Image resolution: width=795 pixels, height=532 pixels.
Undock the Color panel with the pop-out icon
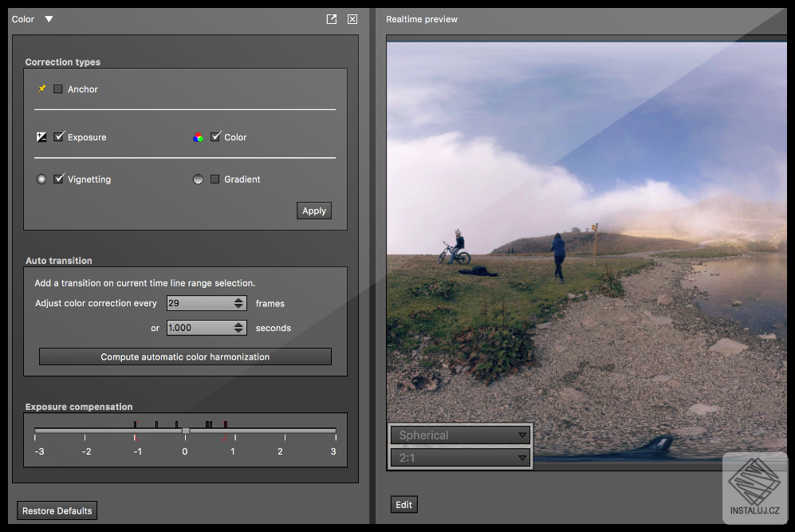click(x=332, y=19)
